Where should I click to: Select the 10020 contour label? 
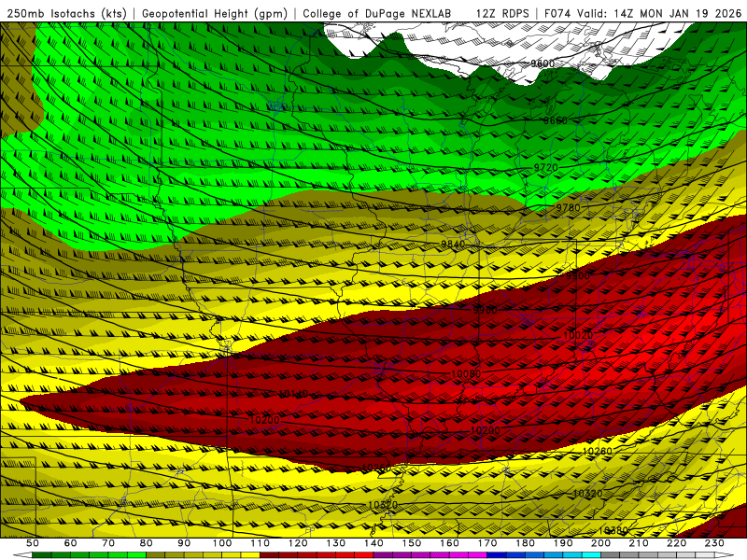pos(578,335)
